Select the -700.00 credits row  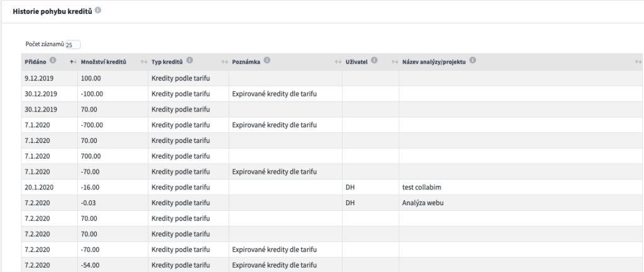pyautogui.click(x=332, y=125)
